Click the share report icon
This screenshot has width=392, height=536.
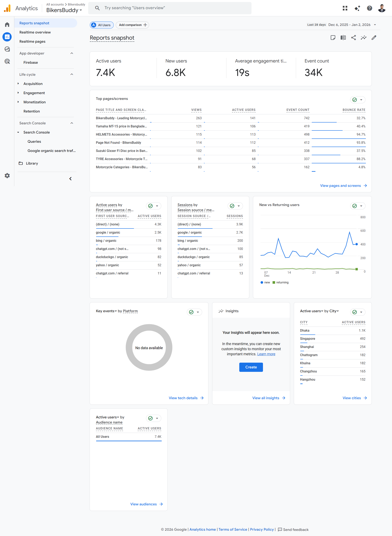point(353,38)
